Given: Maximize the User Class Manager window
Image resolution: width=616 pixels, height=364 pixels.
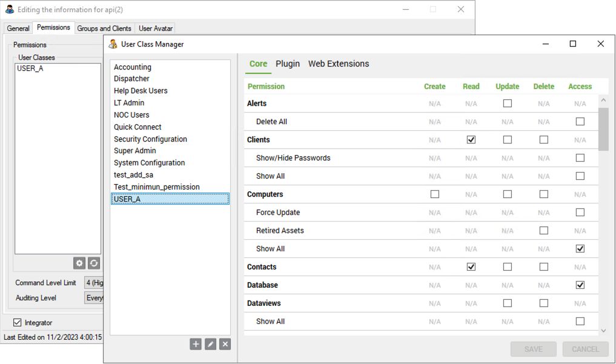Looking at the screenshot, I should pyautogui.click(x=572, y=44).
